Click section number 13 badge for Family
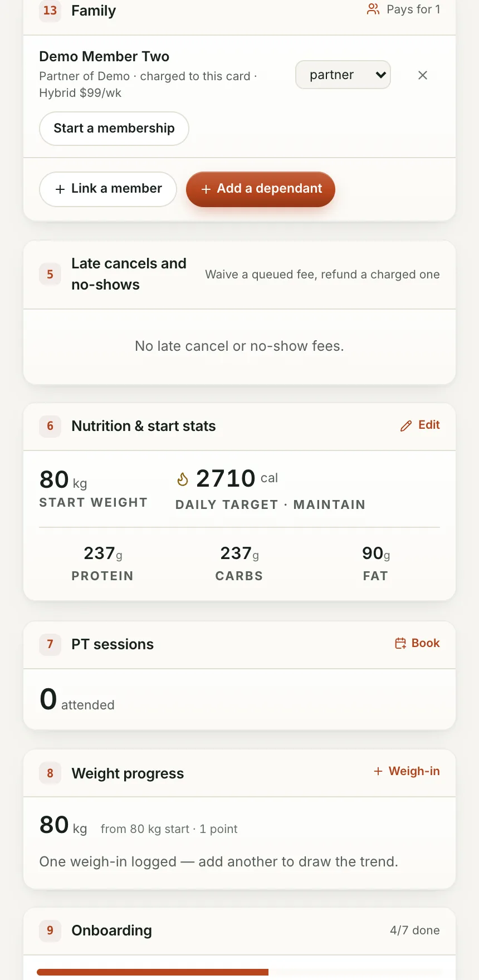The height and width of the screenshot is (980, 479). [x=50, y=11]
